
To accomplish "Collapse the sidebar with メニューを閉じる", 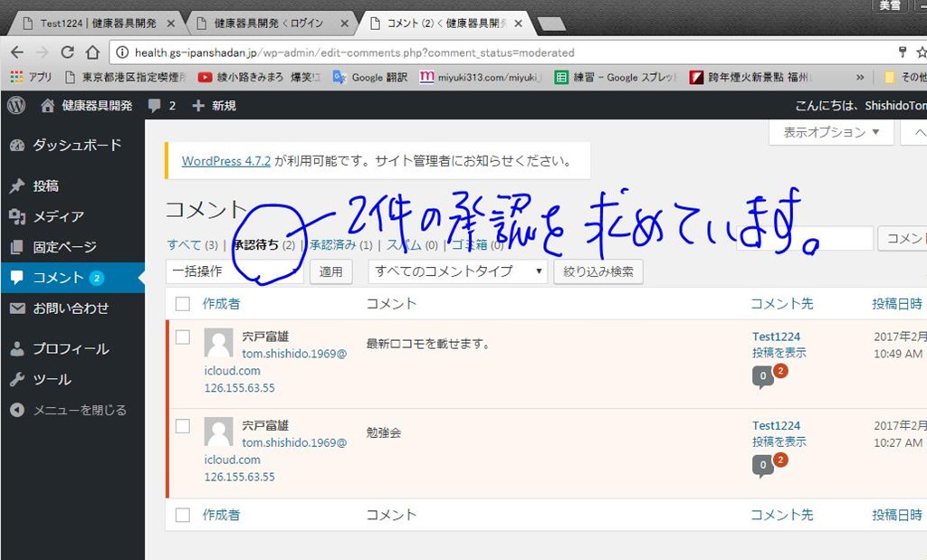I will 79,410.
